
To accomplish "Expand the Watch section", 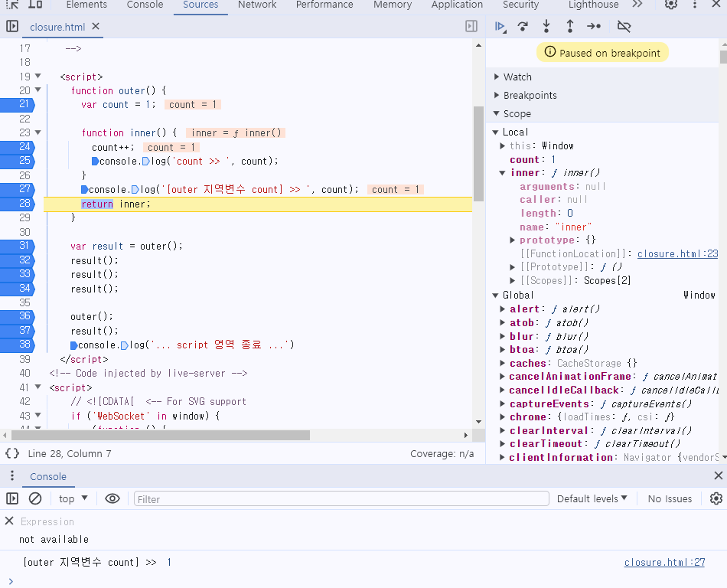I will (x=497, y=77).
